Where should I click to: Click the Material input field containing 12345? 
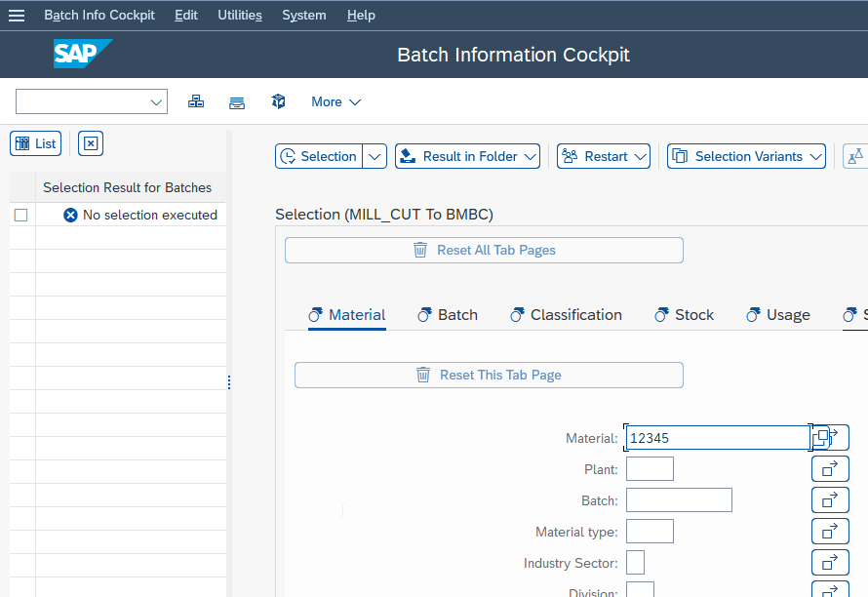(718, 438)
